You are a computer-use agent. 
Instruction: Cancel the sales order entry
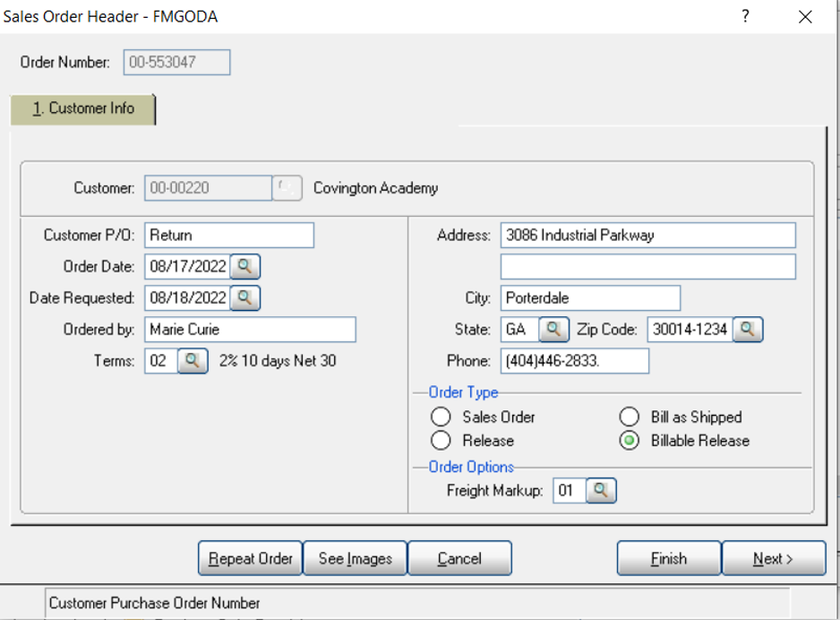(x=459, y=558)
